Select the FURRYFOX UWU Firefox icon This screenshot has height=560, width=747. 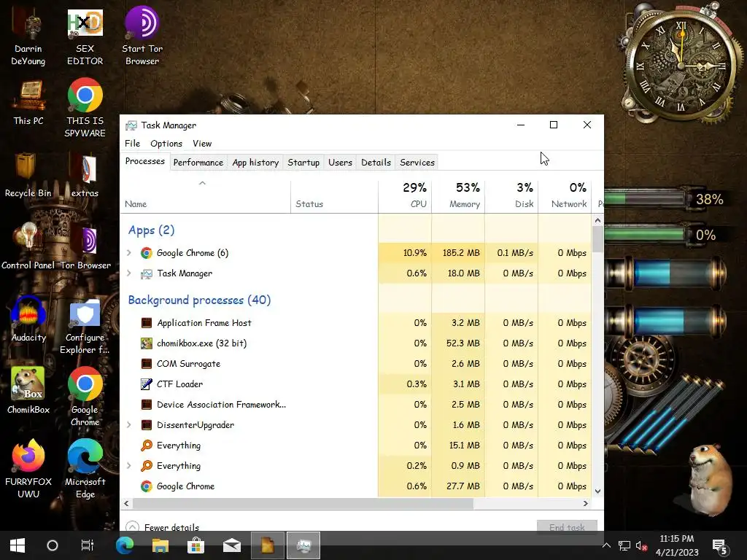(28, 469)
